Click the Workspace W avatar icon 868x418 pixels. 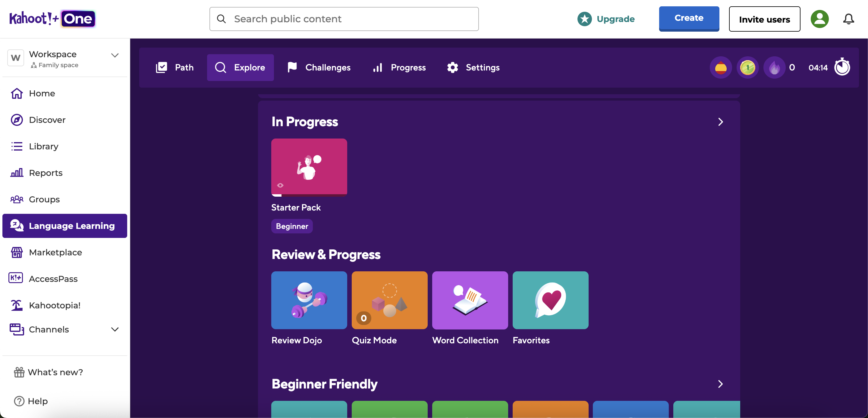(15, 58)
